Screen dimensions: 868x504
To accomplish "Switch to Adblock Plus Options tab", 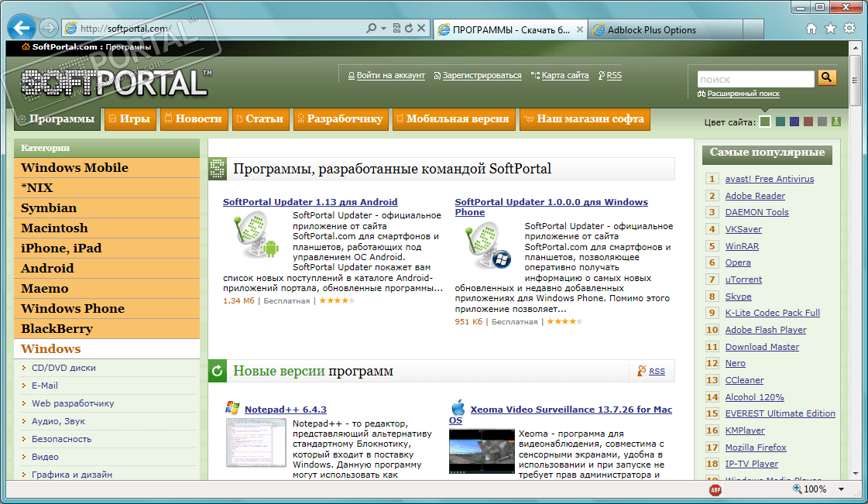I will (666, 30).
